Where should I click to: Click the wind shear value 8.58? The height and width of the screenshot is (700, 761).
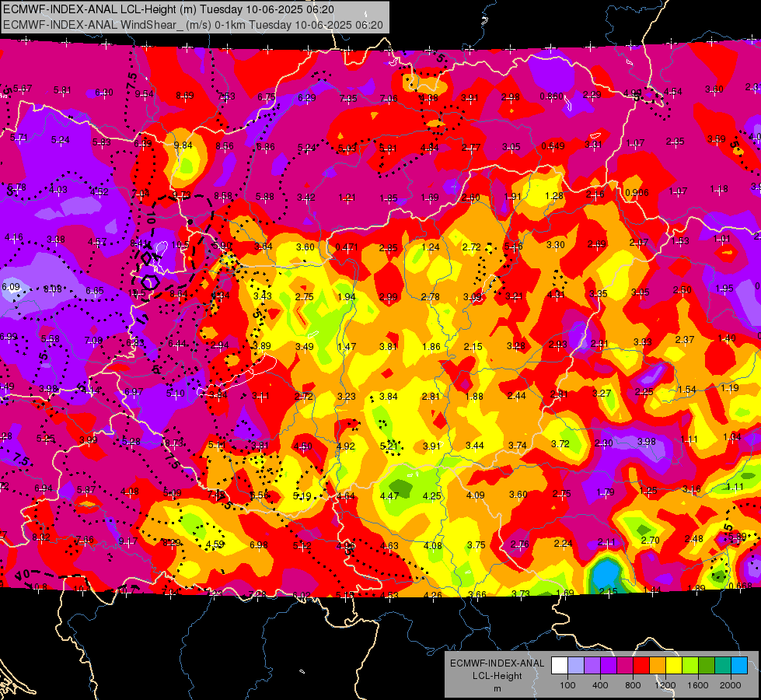[x=223, y=196]
